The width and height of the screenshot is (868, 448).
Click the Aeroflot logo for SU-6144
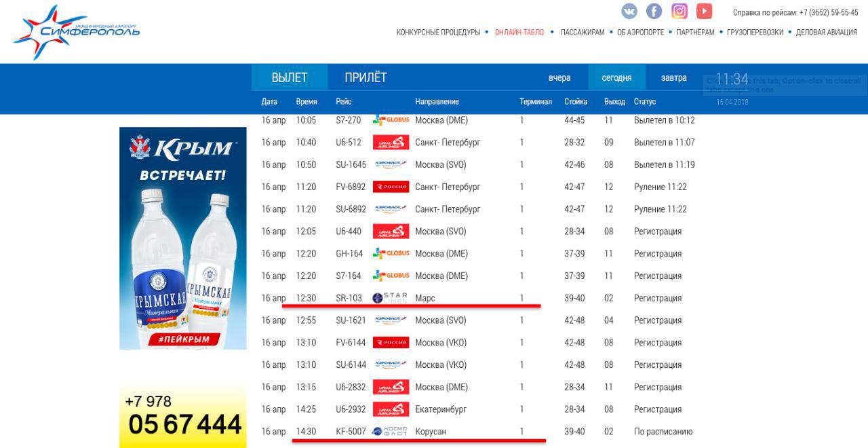click(391, 365)
